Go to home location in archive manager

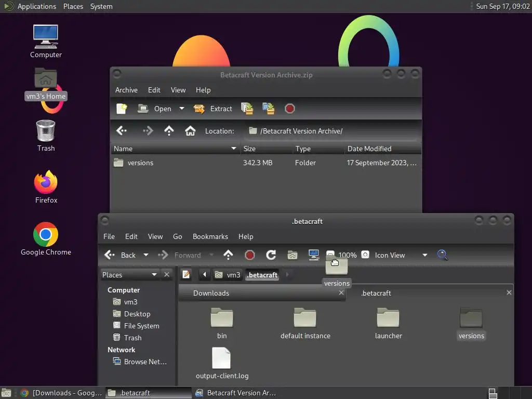coord(190,130)
